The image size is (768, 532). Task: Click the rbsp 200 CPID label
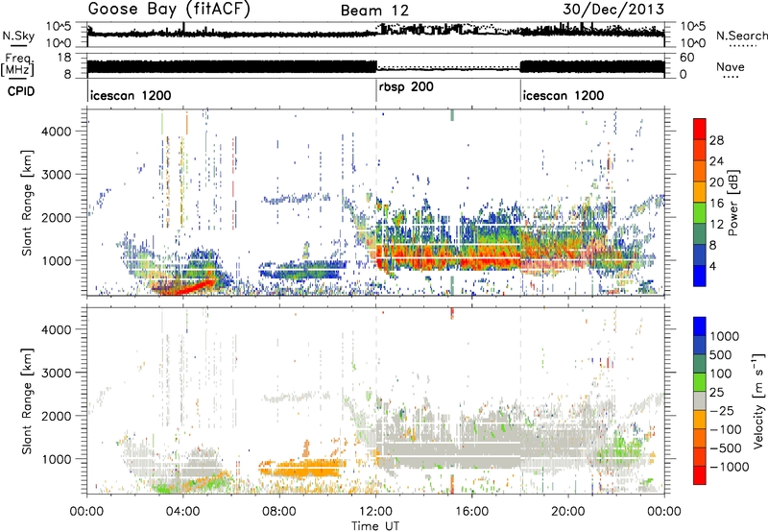(x=406, y=87)
